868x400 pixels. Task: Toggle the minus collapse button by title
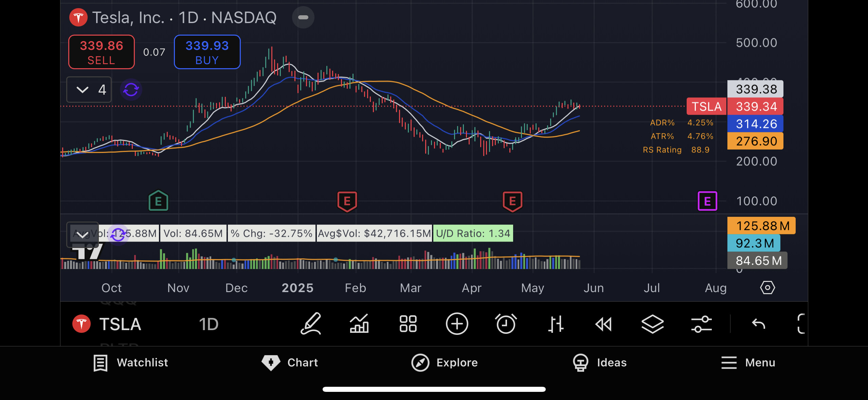(x=303, y=18)
